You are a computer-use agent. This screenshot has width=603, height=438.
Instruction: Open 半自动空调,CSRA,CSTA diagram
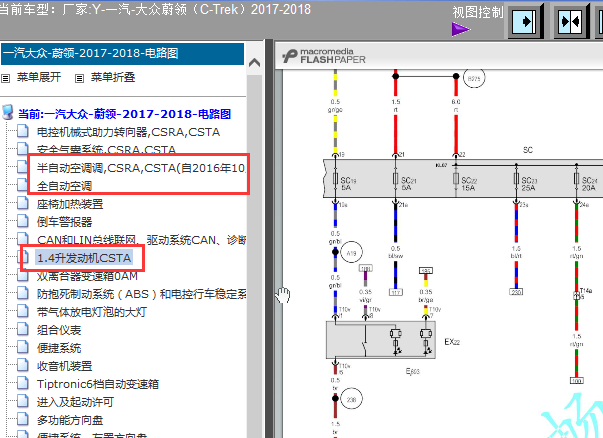[141, 168]
